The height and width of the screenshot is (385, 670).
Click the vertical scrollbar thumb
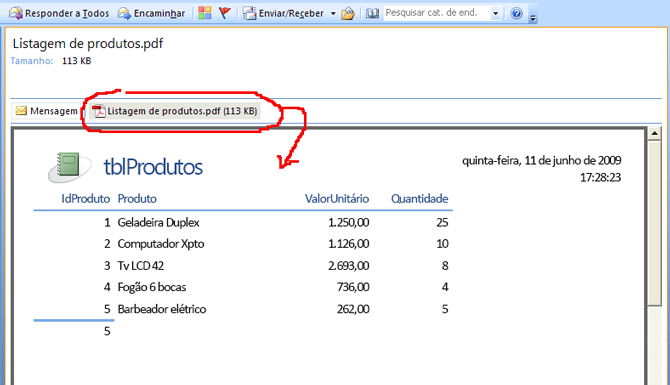(654, 222)
